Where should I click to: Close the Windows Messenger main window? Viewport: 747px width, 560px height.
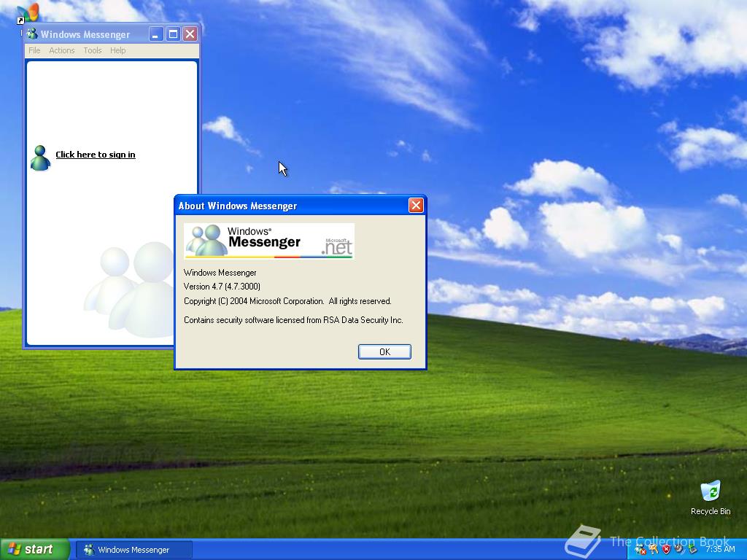click(190, 34)
